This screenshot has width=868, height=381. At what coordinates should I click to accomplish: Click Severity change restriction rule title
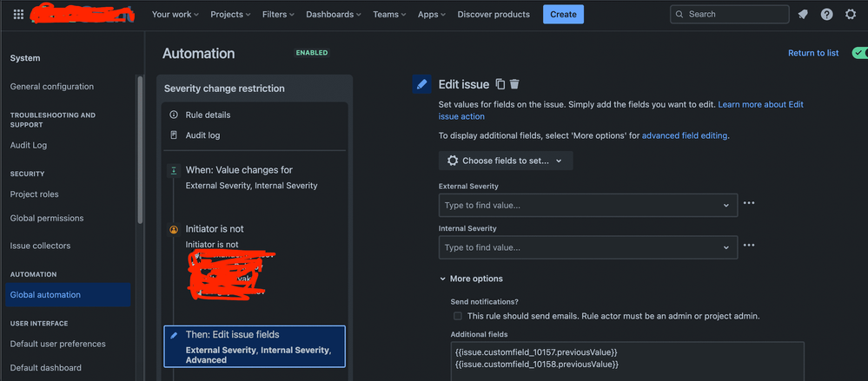pyautogui.click(x=224, y=89)
